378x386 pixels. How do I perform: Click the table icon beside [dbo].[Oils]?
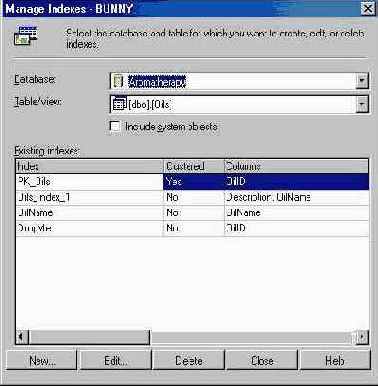(119, 104)
